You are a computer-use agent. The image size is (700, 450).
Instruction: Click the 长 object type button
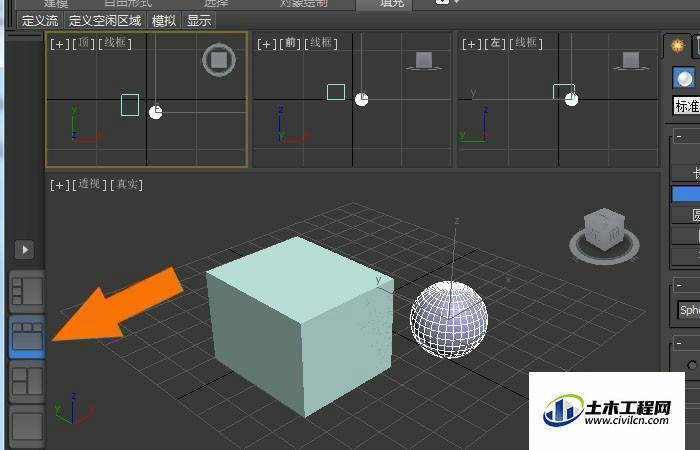(686, 173)
